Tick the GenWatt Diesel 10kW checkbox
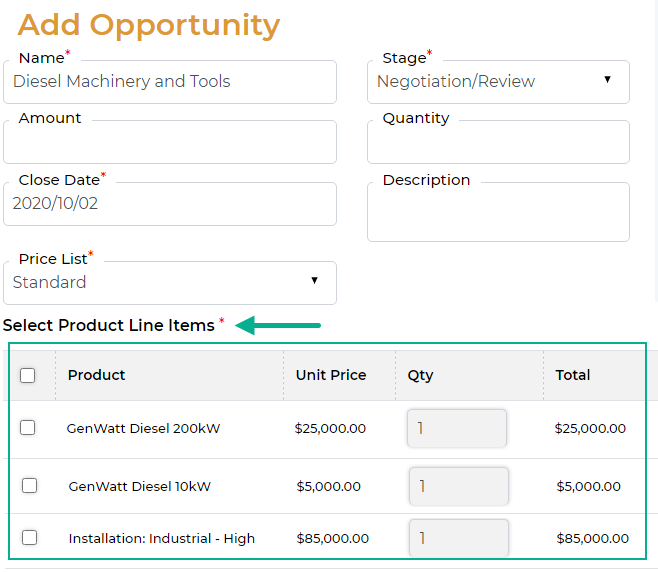The height and width of the screenshot is (572, 658). pos(30,486)
